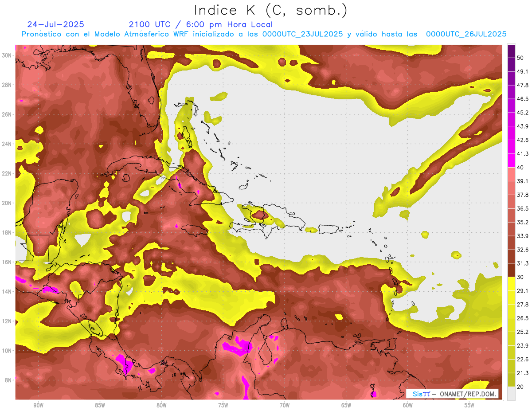Click the legend value 27.8

click(522, 304)
